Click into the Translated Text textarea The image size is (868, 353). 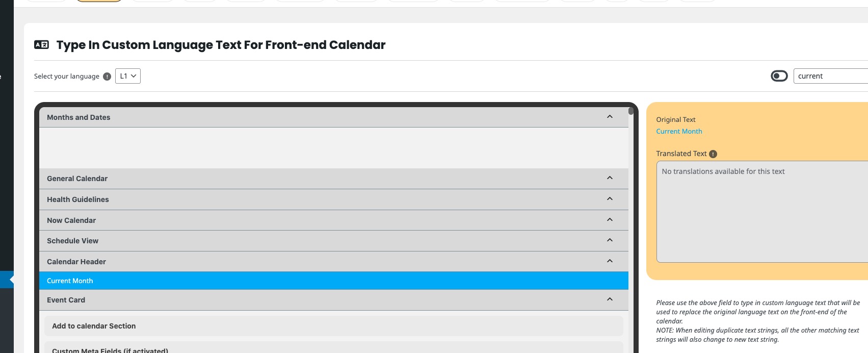pos(762,212)
